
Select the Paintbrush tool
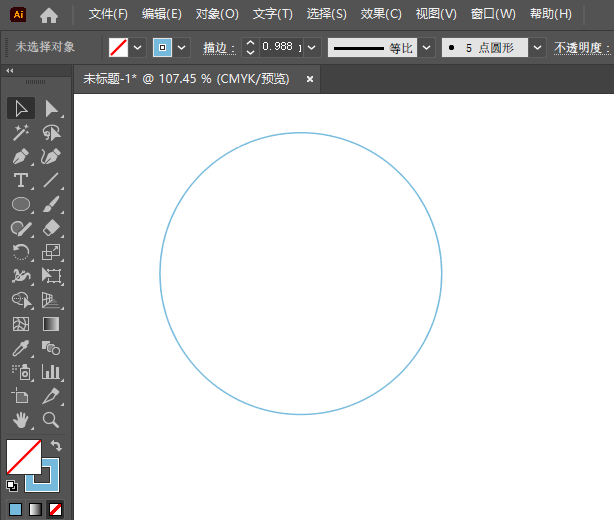51,204
